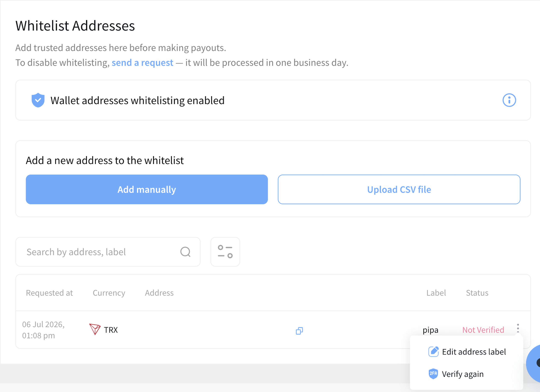Click the blue shield checkmark icon
The height and width of the screenshot is (392, 540).
coord(38,100)
